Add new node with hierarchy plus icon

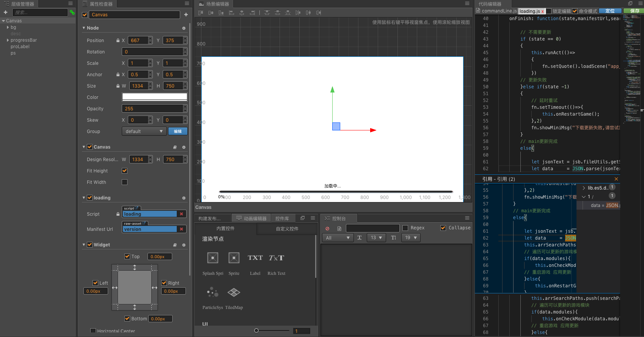coord(6,13)
